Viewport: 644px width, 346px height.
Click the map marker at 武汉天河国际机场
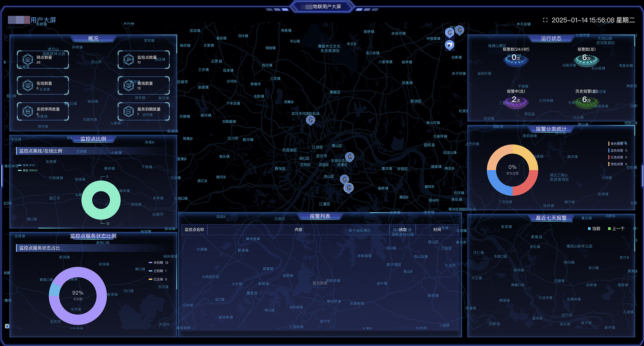point(311,120)
